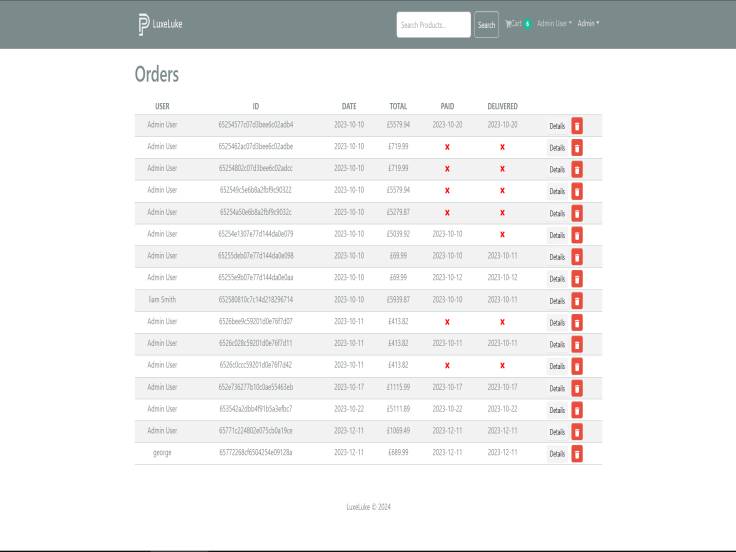Viewport: 736px width, 552px height.
Task: View Details of £69.99 order delivered 2023-10-11
Action: (557, 257)
